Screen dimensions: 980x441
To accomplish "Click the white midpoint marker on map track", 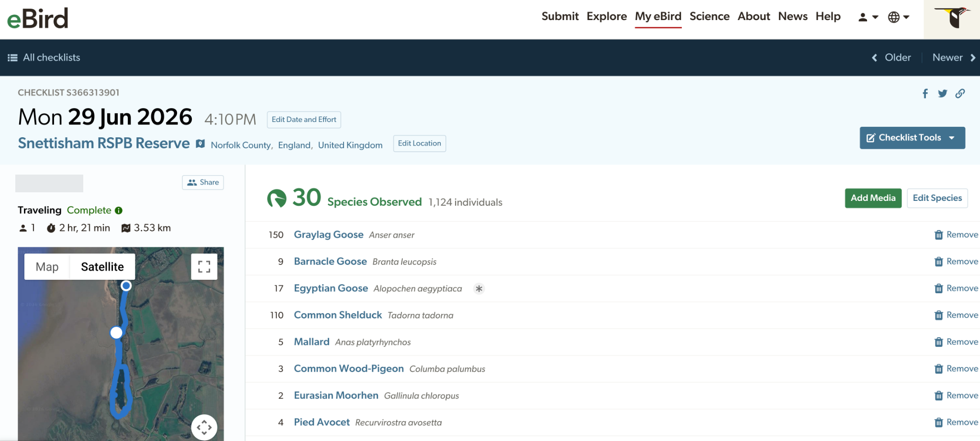I will pyautogui.click(x=116, y=333).
